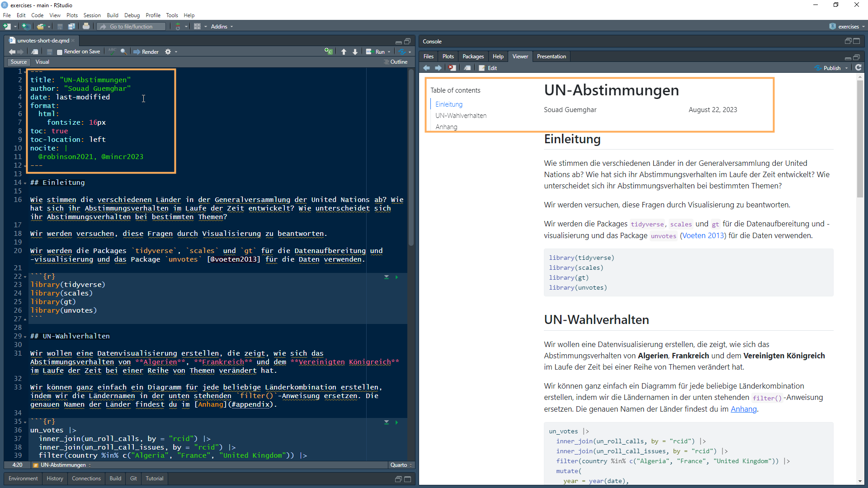Image resolution: width=868 pixels, height=488 pixels.
Task: Switch editor to Visual mode
Action: (x=42, y=62)
